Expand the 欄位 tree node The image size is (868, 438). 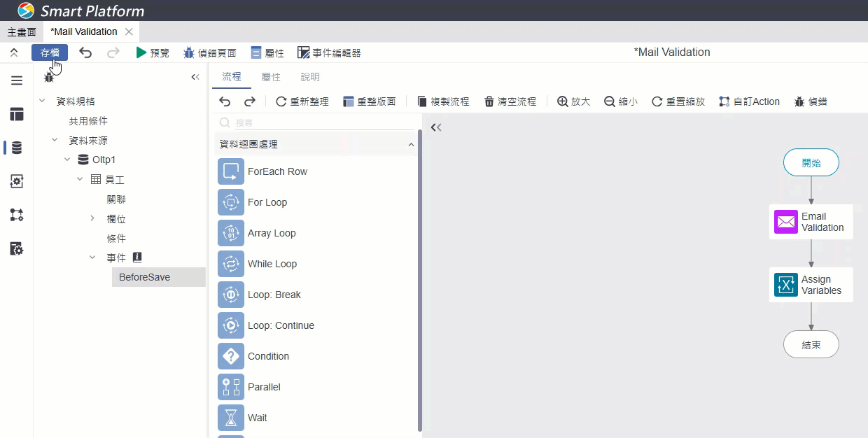[92, 219]
